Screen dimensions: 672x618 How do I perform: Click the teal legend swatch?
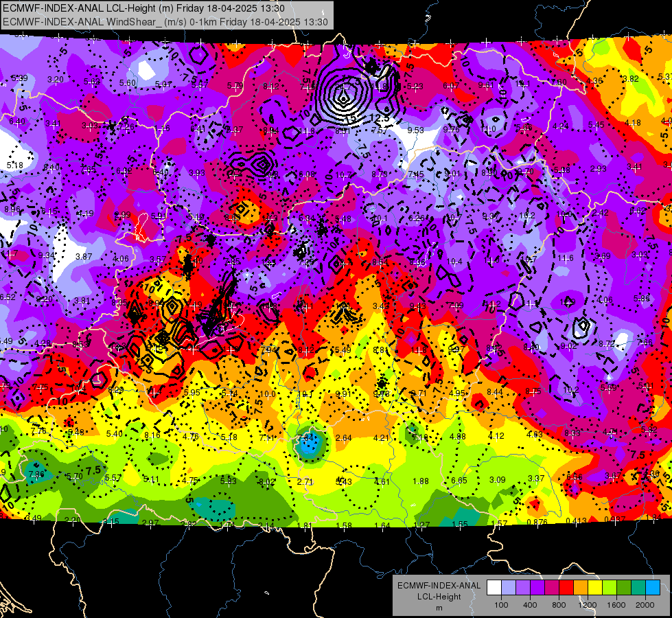(x=638, y=588)
